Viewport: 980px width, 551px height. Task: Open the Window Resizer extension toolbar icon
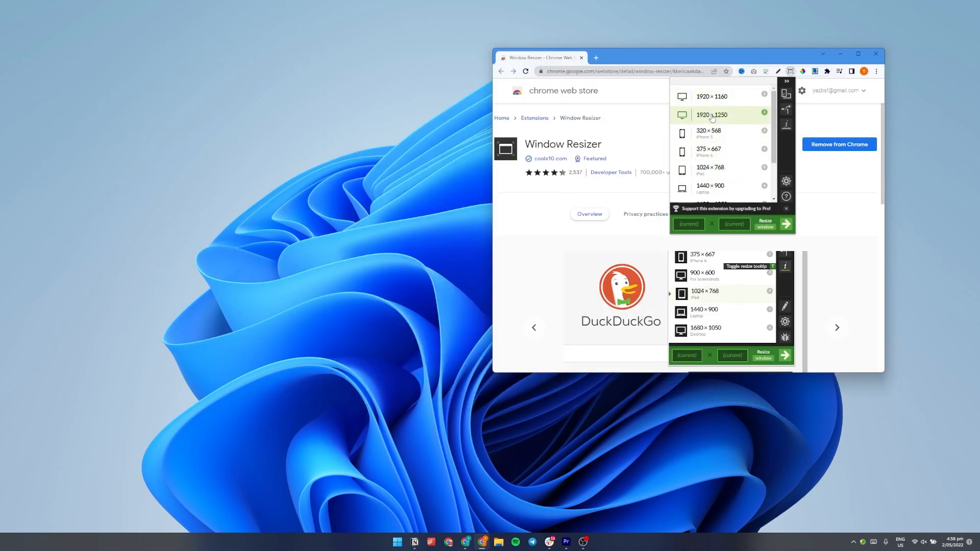tap(790, 71)
